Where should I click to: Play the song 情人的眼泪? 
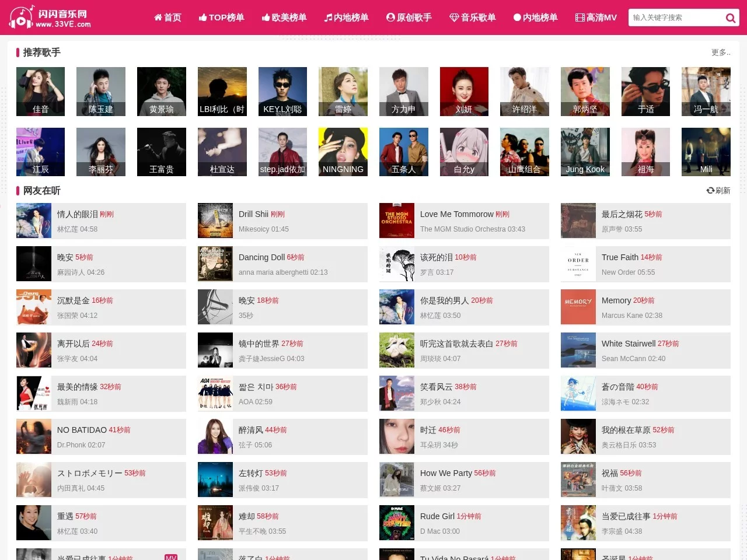pyautogui.click(x=77, y=214)
